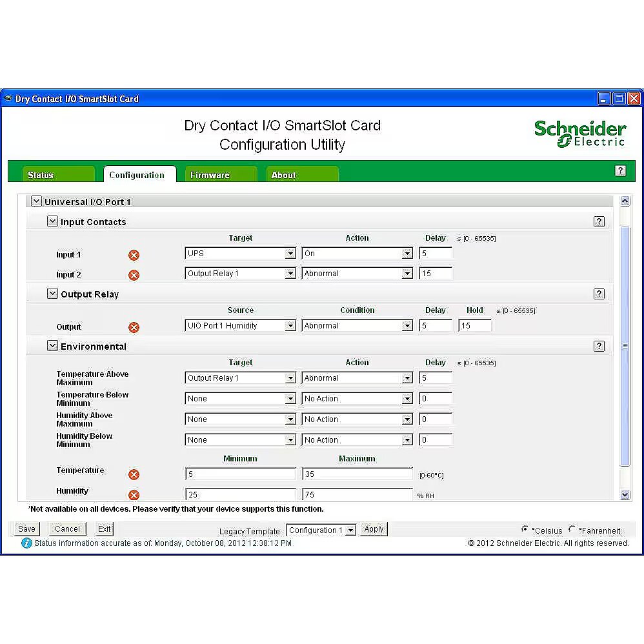Click the red status icon for Temperature
The image size is (644, 644).
(x=134, y=475)
